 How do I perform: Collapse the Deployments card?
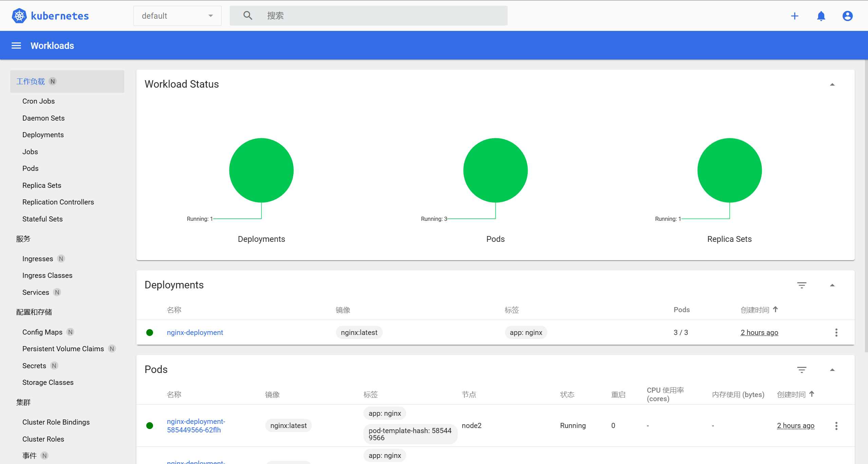[832, 285]
